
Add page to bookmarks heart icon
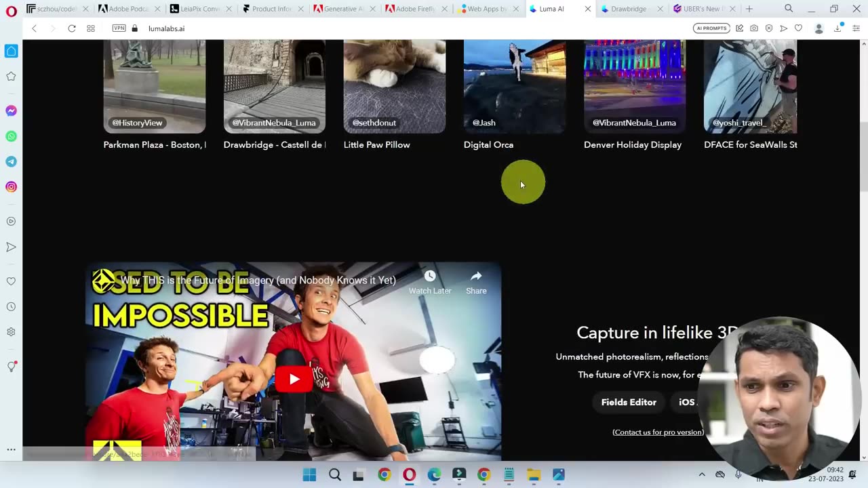(x=798, y=28)
